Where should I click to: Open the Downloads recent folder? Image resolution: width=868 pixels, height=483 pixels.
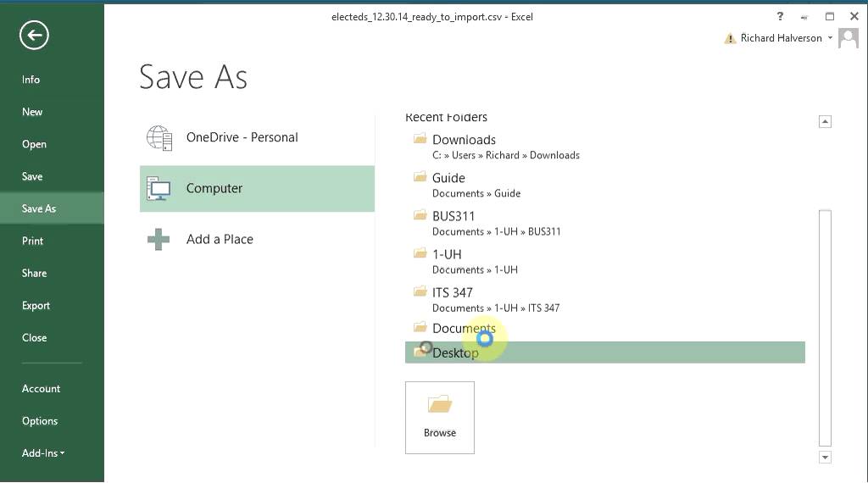[x=605, y=147]
